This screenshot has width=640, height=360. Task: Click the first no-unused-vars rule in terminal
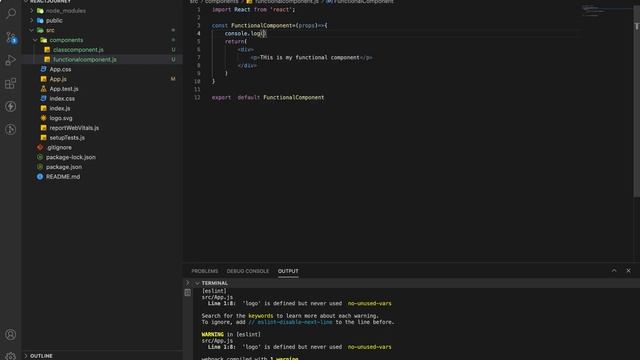pyautogui.click(x=369, y=303)
